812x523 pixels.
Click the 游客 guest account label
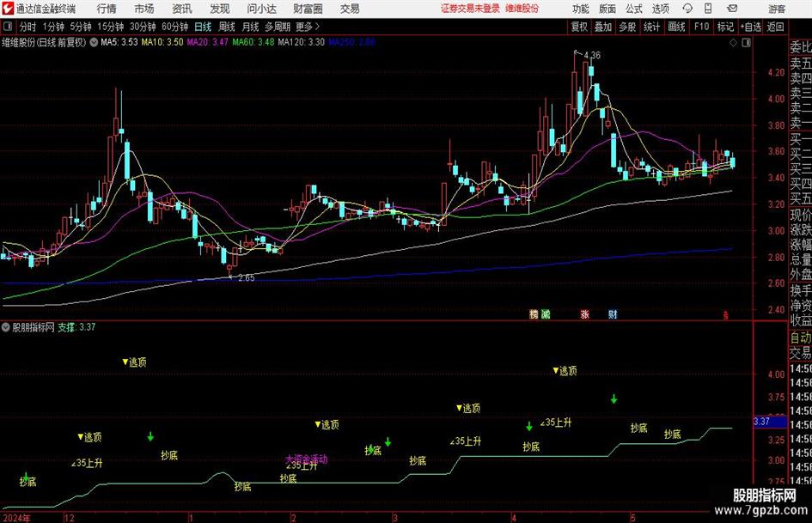[x=777, y=9]
